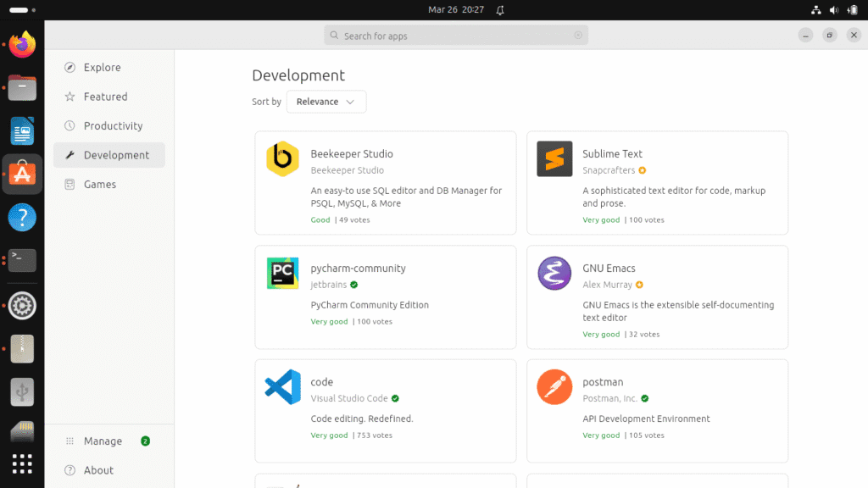The width and height of the screenshot is (868, 488).
Task: Select the Development category
Action: point(109,155)
